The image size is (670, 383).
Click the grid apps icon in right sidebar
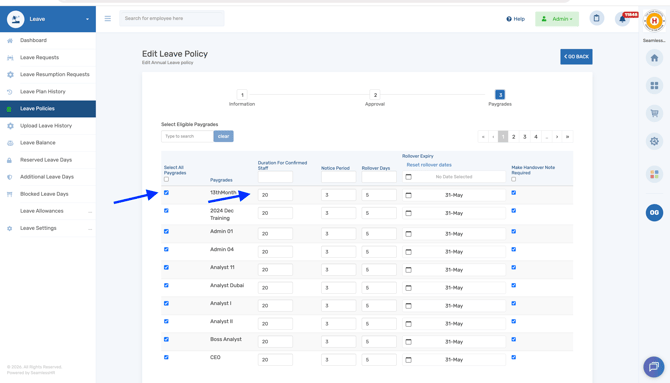654,85
